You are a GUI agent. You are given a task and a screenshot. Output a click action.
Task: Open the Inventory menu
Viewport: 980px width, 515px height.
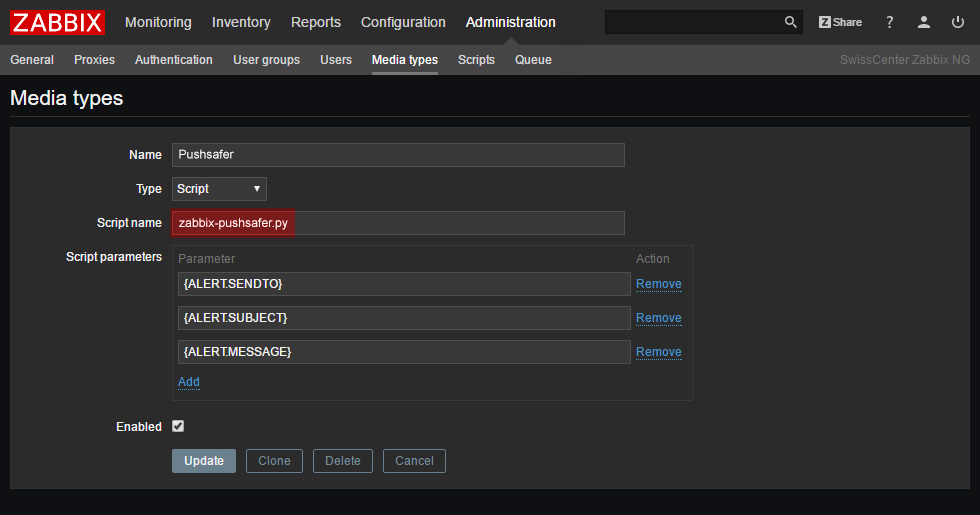pyautogui.click(x=241, y=22)
